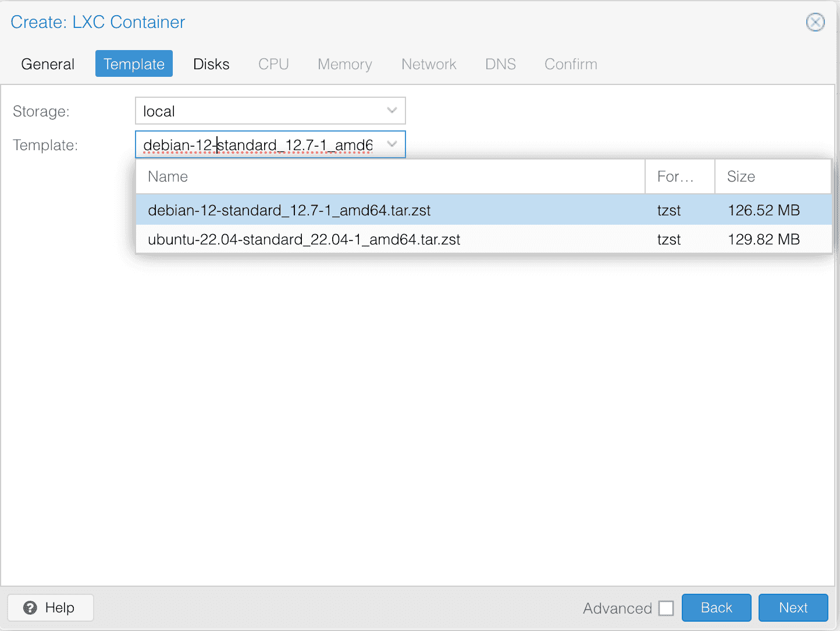Viewport: 840px width, 631px height.
Task: Collapse the Template dropdown arrow
Action: pos(392,144)
